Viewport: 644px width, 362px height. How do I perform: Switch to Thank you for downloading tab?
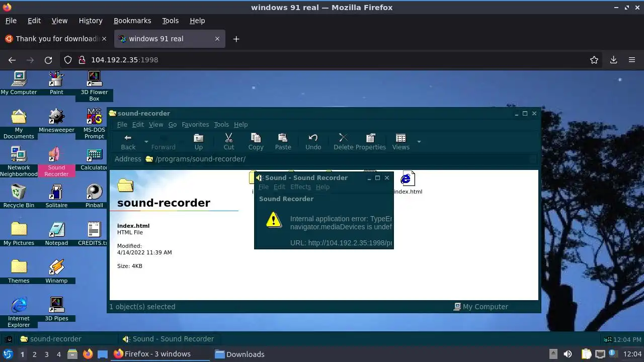point(55,39)
